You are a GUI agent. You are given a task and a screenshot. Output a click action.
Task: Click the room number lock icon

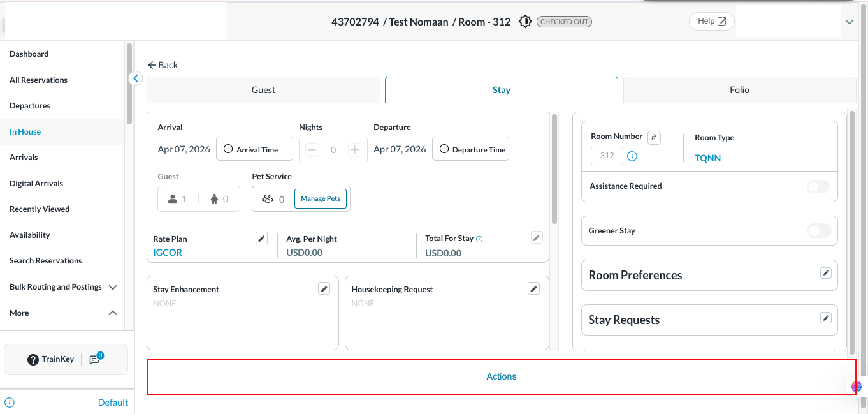click(654, 137)
